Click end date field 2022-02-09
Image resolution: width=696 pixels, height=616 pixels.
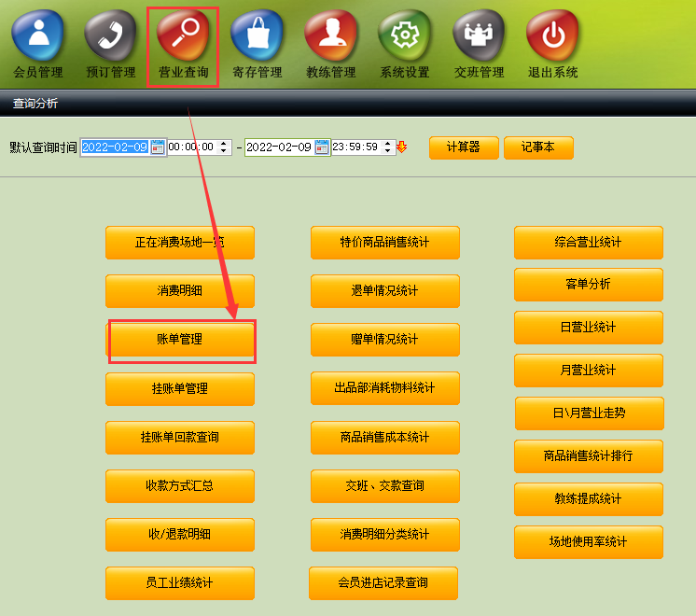click(279, 147)
